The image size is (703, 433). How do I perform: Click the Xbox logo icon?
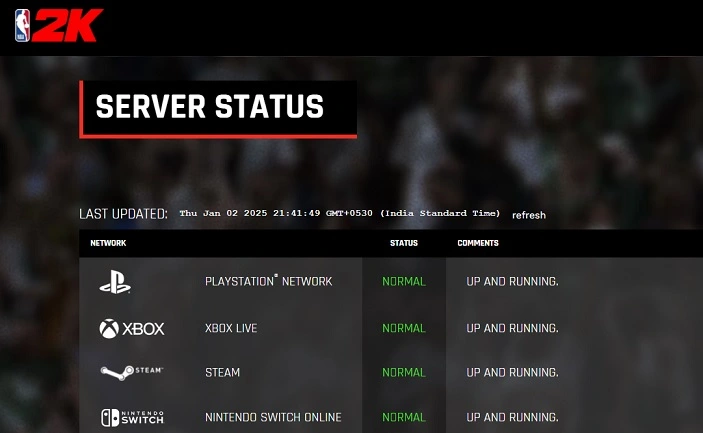click(x=131, y=329)
